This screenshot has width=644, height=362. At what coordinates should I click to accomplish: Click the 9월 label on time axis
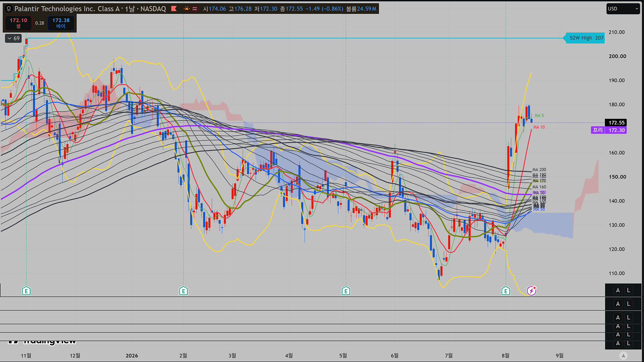[559, 356]
